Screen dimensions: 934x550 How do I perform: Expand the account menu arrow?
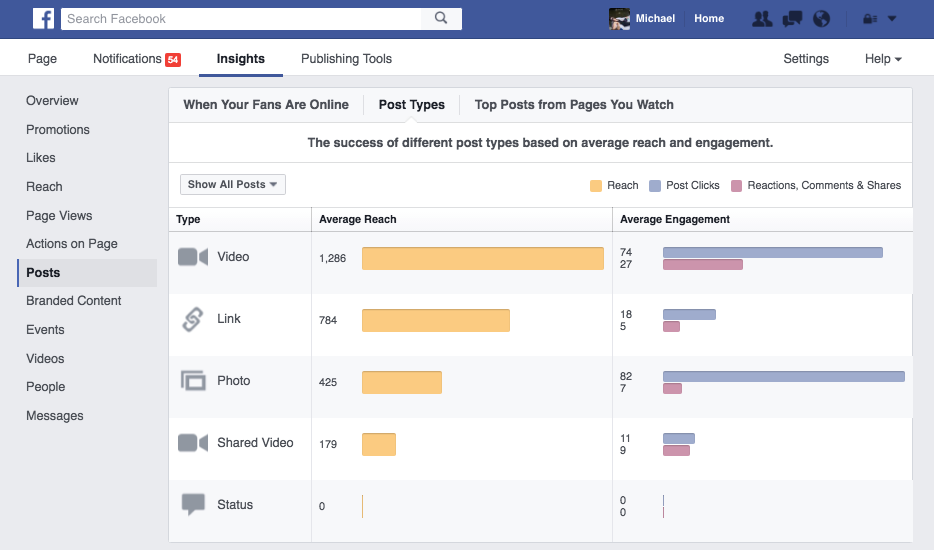(892, 18)
